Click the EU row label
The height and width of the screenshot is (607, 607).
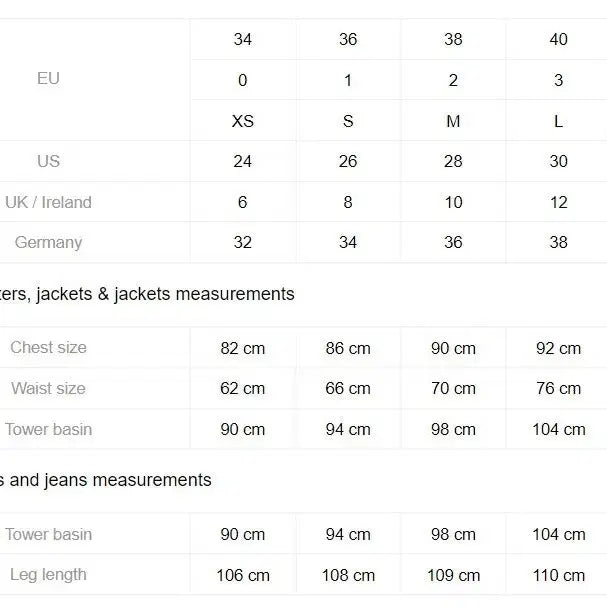[48, 79]
